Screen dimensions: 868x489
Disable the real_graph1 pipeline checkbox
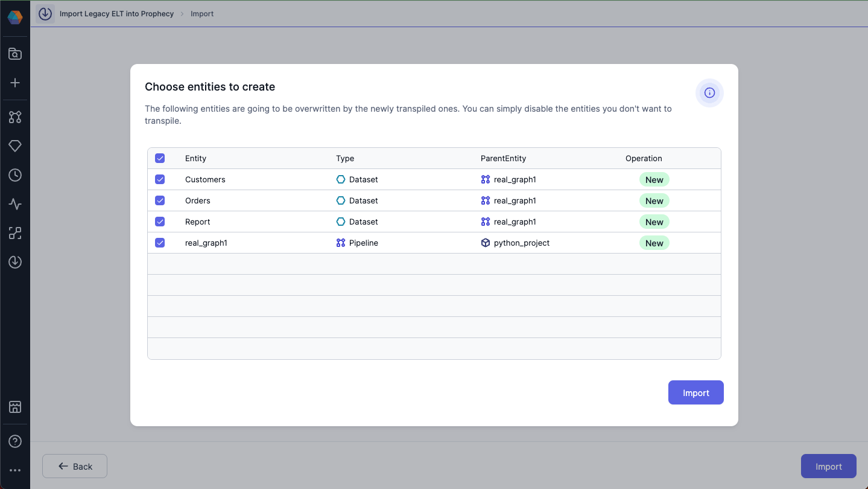click(160, 243)
